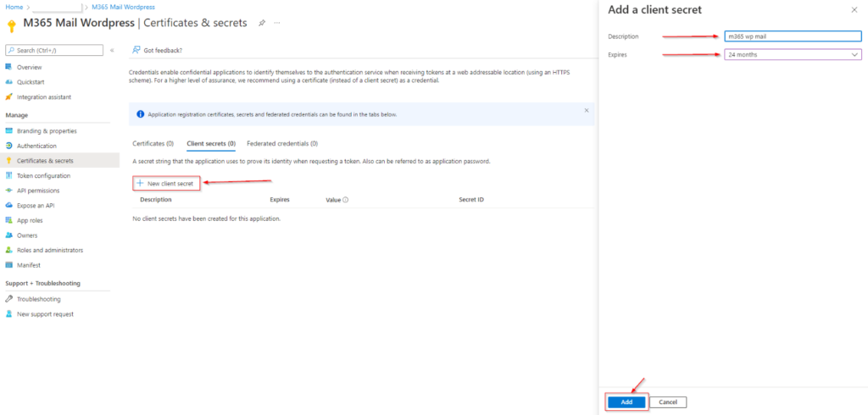Collapse the sidebar with double-chevron icon

coord(112,50)
